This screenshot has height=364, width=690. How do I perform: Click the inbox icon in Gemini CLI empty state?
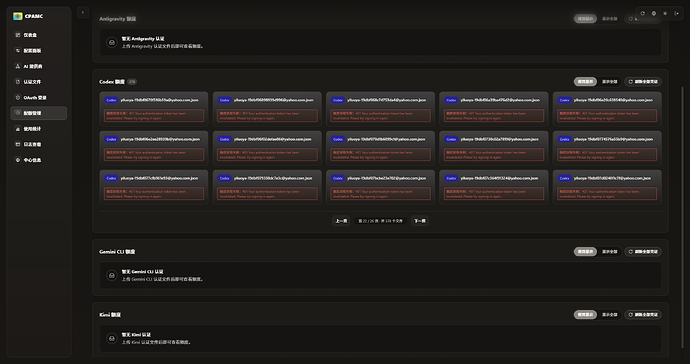pos(112,275)
